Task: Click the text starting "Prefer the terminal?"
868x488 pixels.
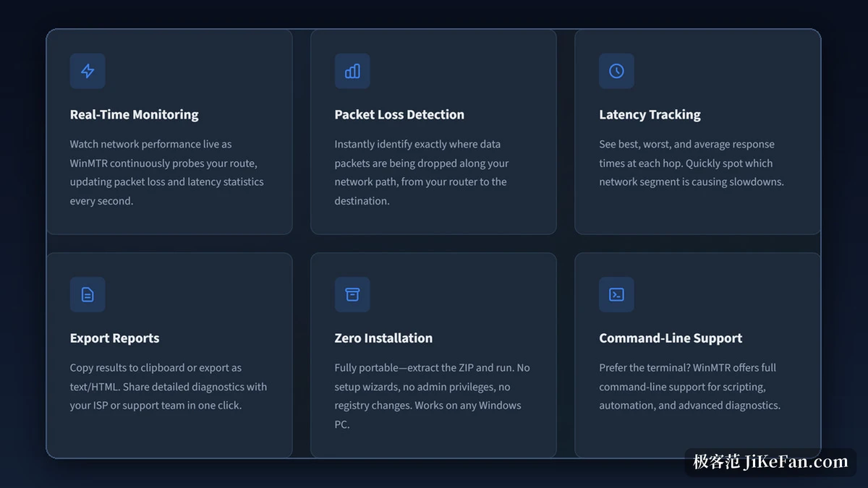Action: (x=690, y=386)
